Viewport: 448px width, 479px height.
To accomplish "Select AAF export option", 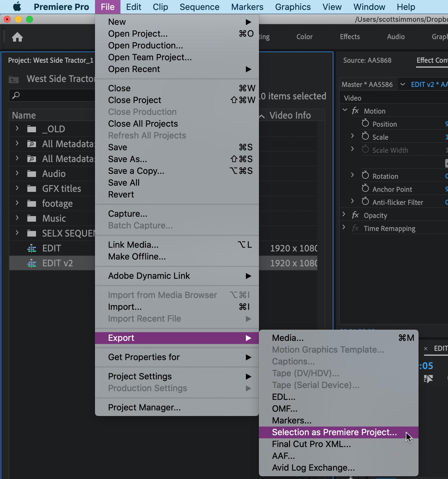I will 339,456.
